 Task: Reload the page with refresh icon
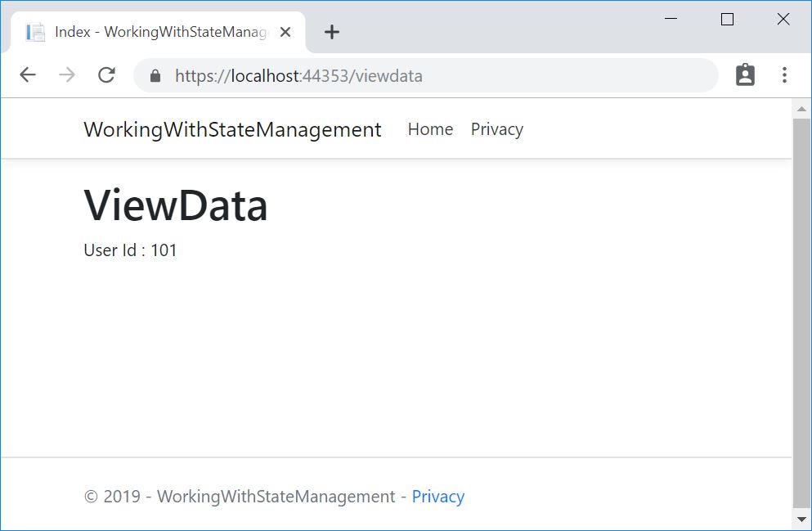pyautogui.click(x=106, y=75)
